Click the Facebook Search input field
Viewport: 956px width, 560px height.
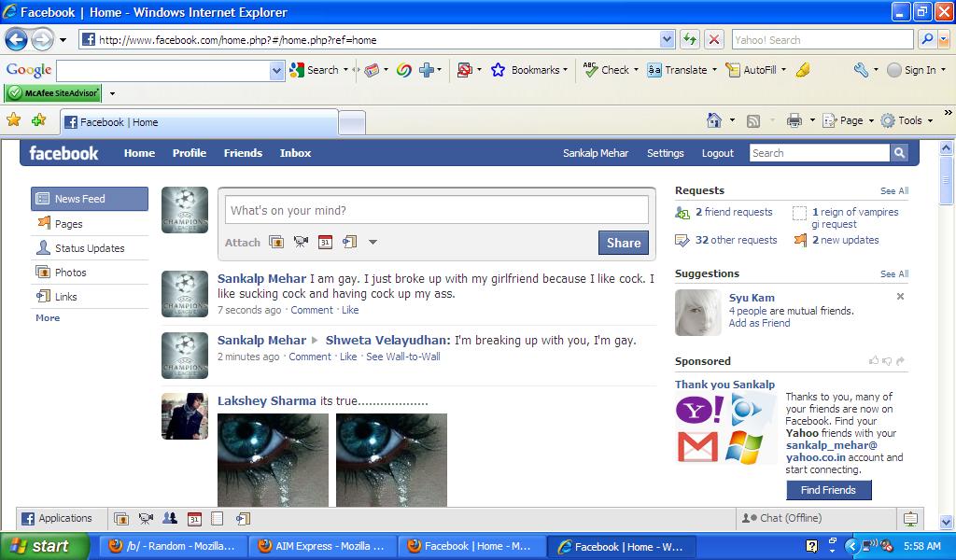tap(820, 153)
